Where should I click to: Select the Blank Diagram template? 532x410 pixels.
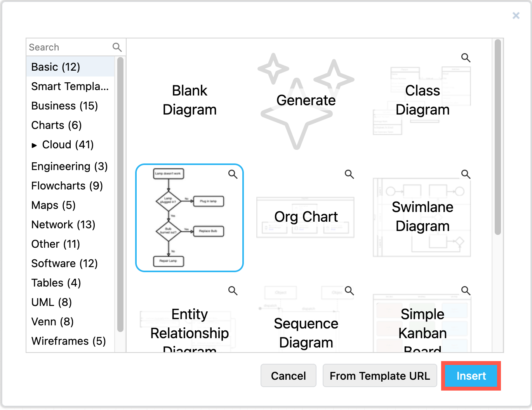190,100
